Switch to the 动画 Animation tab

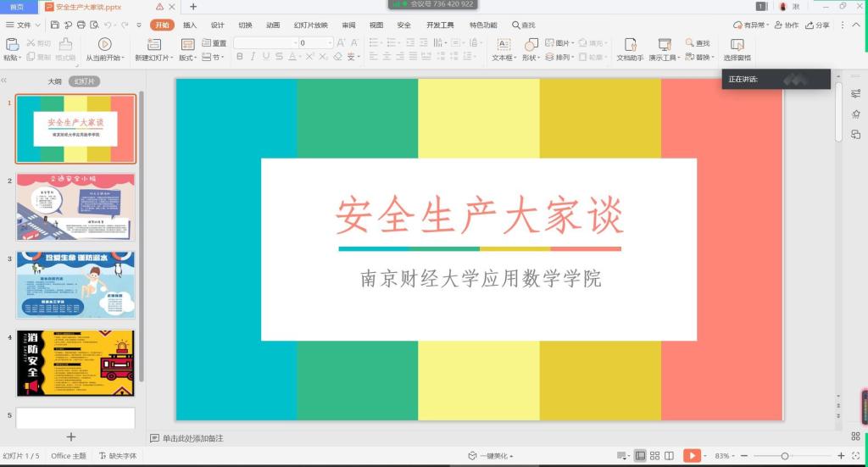pos(272,25)
